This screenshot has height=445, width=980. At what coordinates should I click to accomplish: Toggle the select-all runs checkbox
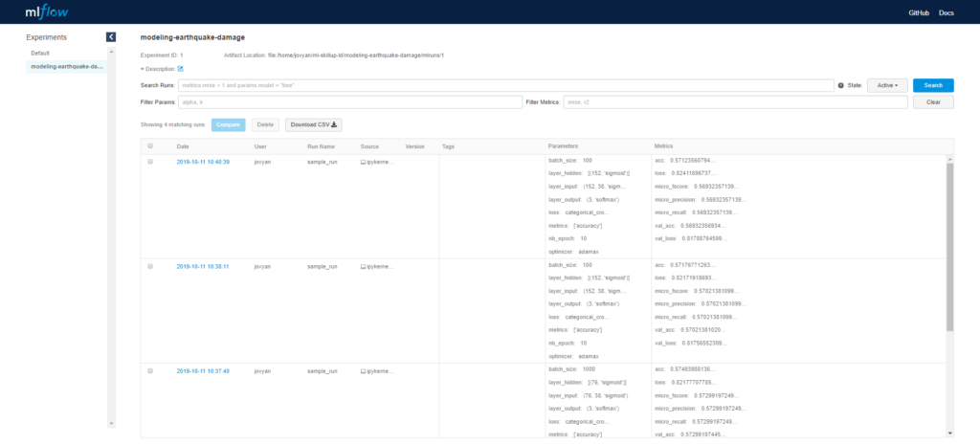click(x=150, y=146)
